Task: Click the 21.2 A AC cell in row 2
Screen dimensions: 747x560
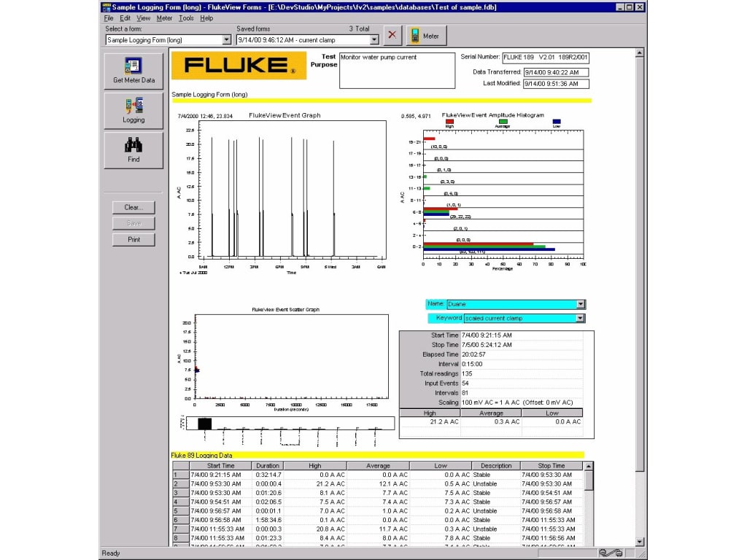Action: pos(315,484)
